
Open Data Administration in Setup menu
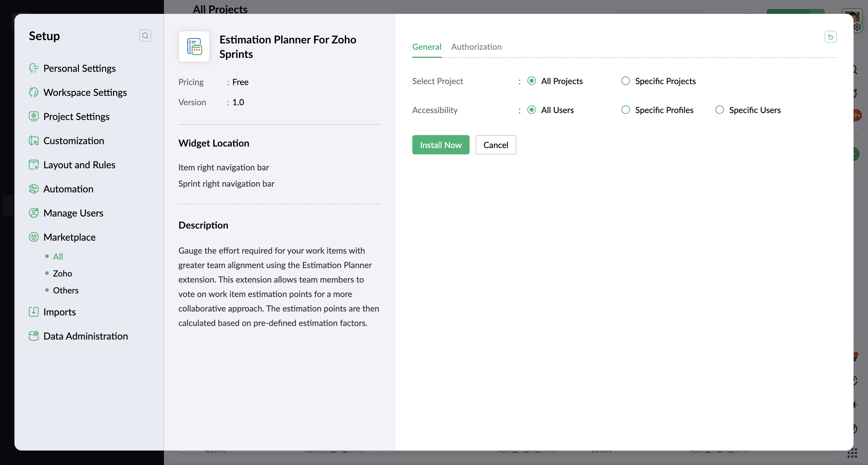[86, 336]
